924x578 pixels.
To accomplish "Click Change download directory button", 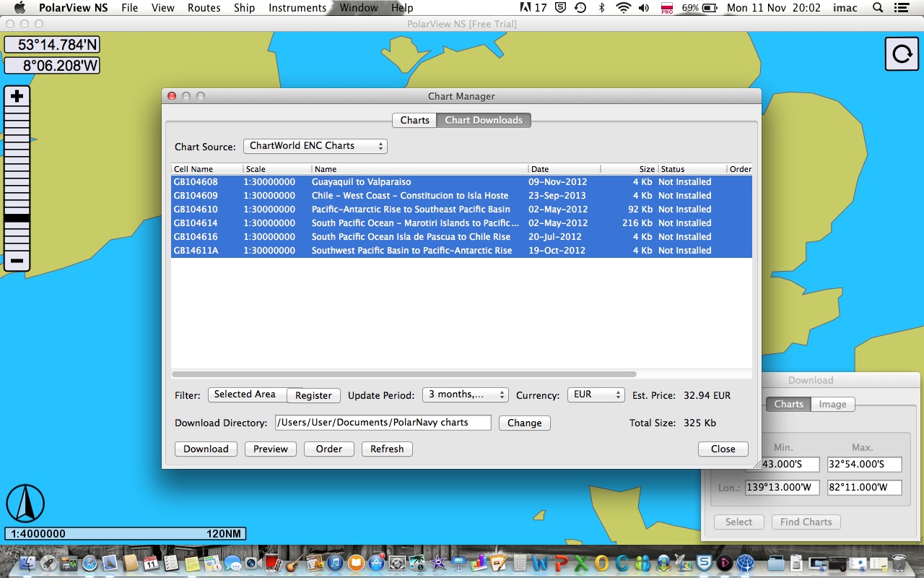I will click(x=524, y=423).
